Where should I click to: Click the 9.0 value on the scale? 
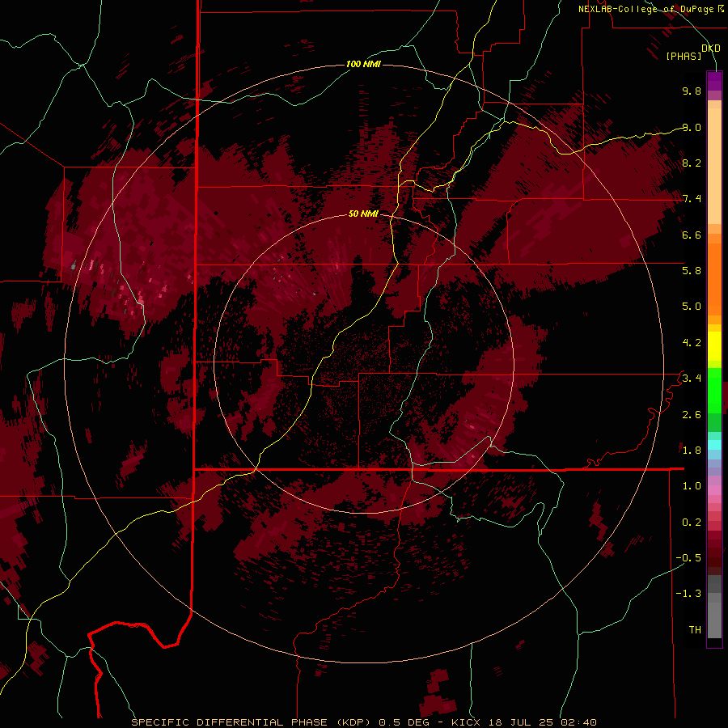tap(692, 127)
